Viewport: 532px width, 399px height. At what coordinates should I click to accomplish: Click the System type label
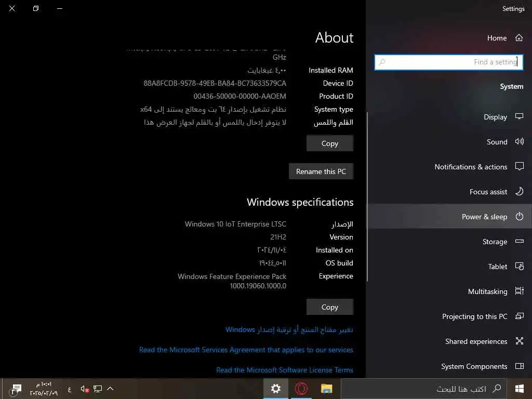334,109
